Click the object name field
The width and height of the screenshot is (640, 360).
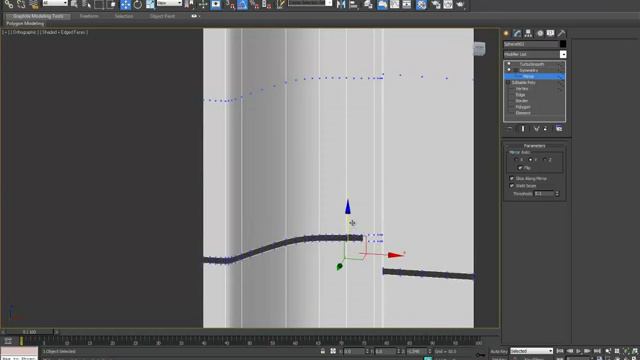(x=531, y=44)
